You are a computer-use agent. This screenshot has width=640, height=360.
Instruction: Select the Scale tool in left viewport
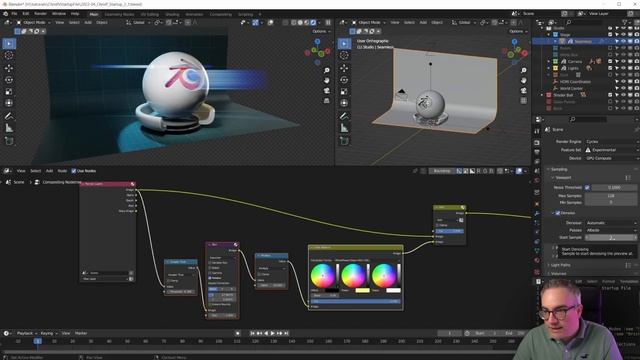[x=9, y=91]
